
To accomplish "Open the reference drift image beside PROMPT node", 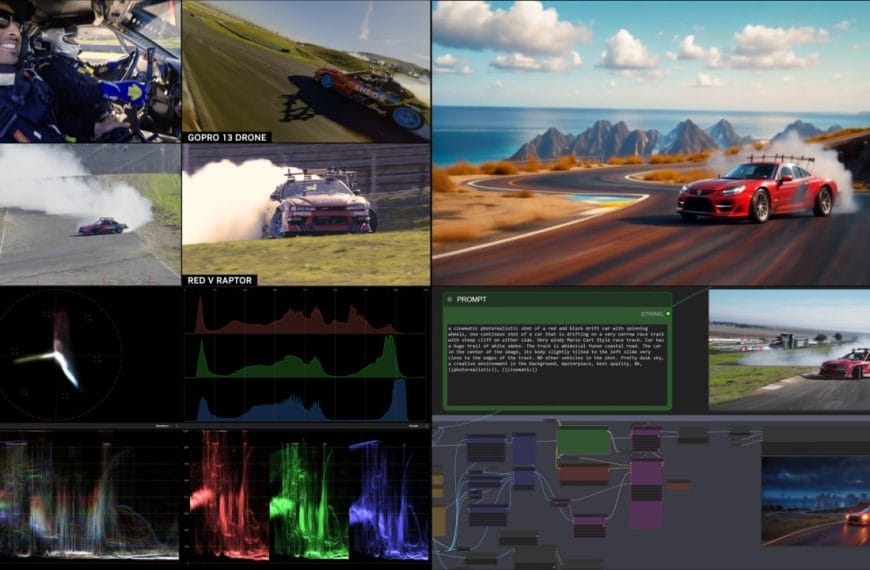I will pos(790,350).
